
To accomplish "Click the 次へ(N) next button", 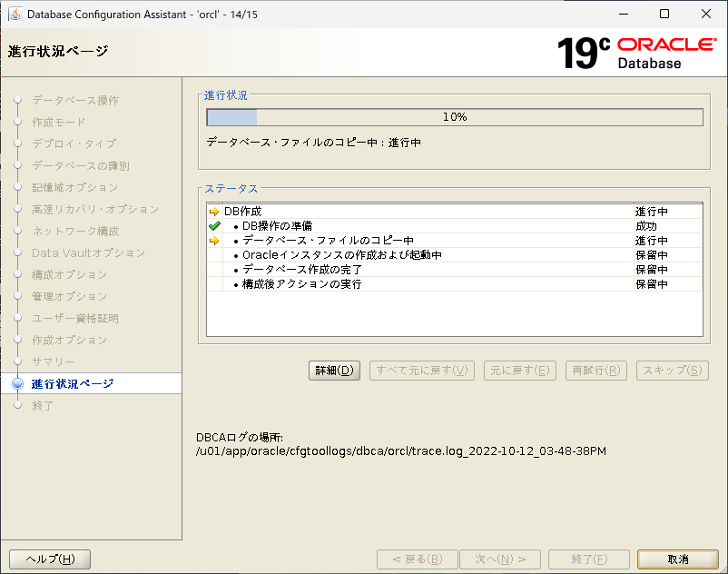I will click(500, 559).
